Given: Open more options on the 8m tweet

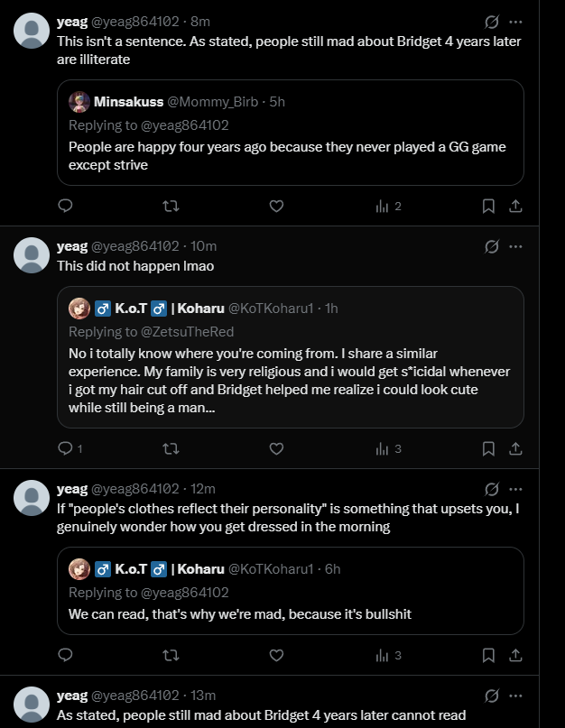Looking at the screenshot, I should 515,22.
